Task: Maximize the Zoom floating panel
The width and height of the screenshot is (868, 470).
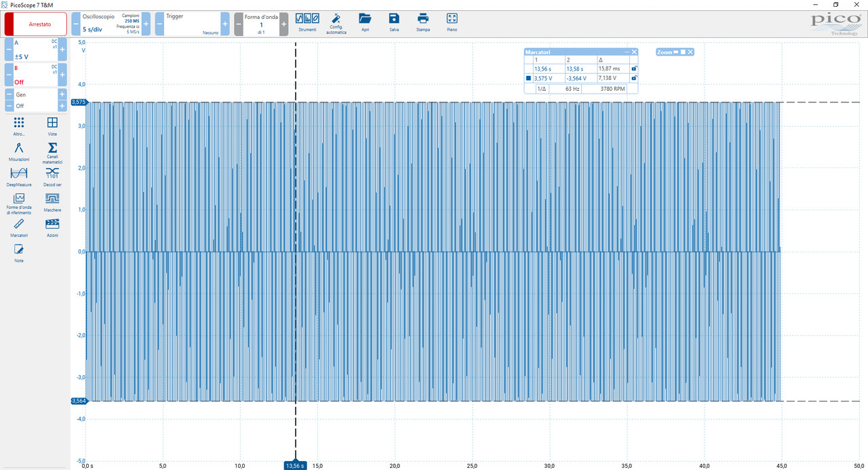Action: point(684,52)
